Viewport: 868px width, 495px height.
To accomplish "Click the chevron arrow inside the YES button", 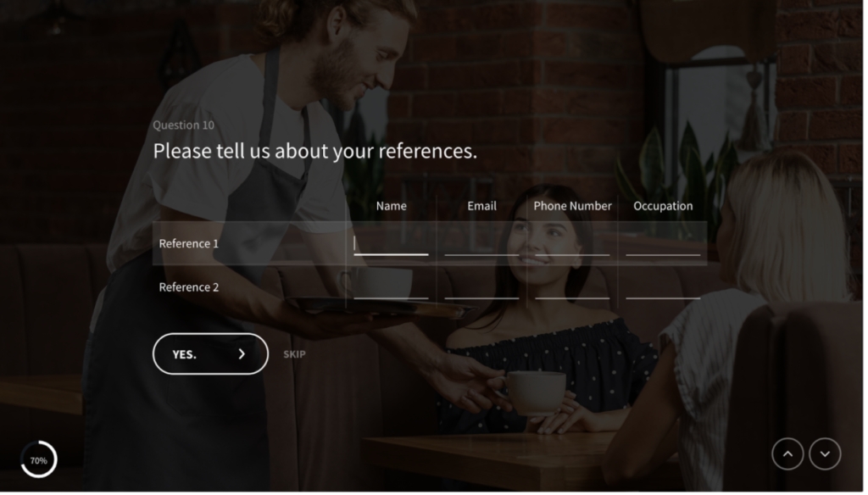I will (x=243, y=355).
